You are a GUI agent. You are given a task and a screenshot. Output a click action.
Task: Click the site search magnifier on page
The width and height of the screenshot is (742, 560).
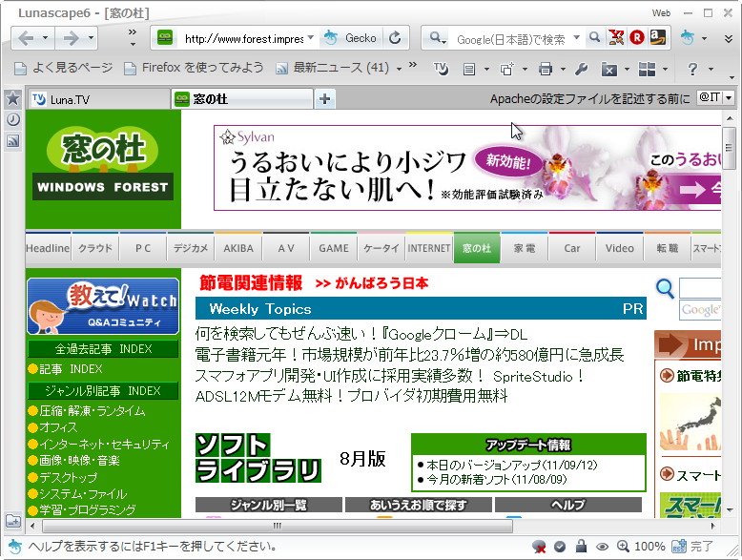coord(665,288)
